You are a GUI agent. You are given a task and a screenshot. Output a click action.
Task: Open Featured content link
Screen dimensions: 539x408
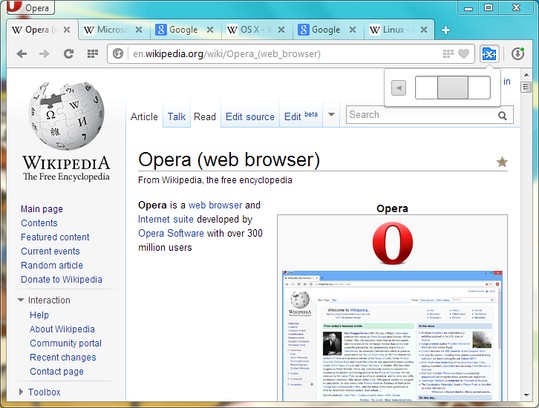[55, 237]
